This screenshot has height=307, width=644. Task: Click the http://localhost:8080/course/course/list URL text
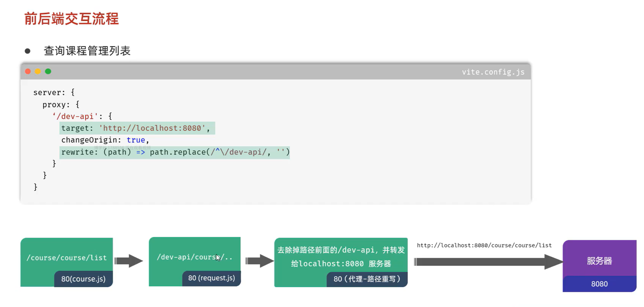(x=484, y=245)
